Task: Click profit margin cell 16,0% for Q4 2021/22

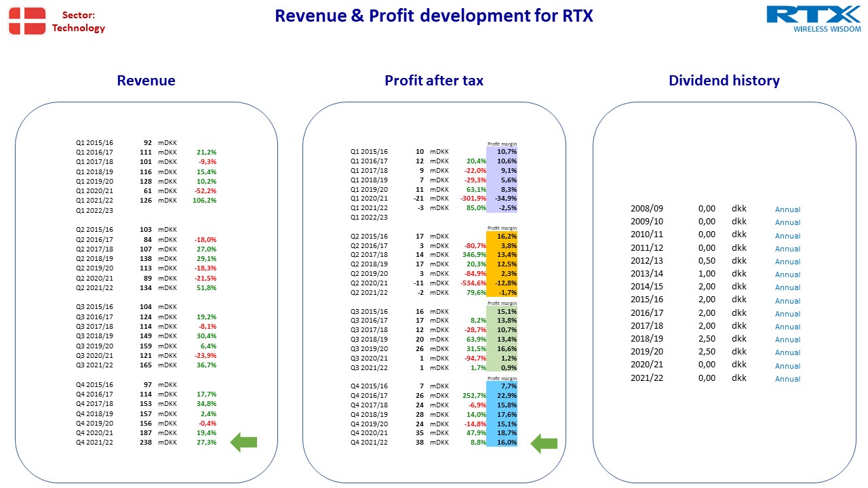Action: click(x=502, y=442)
